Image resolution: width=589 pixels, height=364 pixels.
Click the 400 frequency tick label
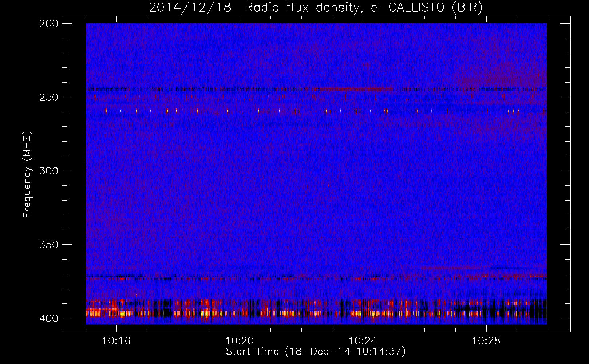click(48, 318)
